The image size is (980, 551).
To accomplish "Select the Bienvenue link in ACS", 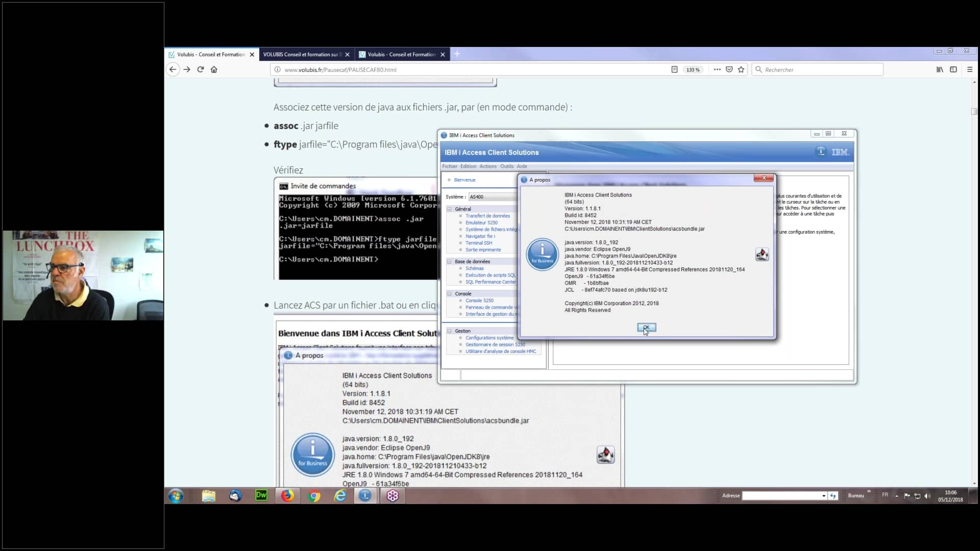I will (x=464, y=180).
